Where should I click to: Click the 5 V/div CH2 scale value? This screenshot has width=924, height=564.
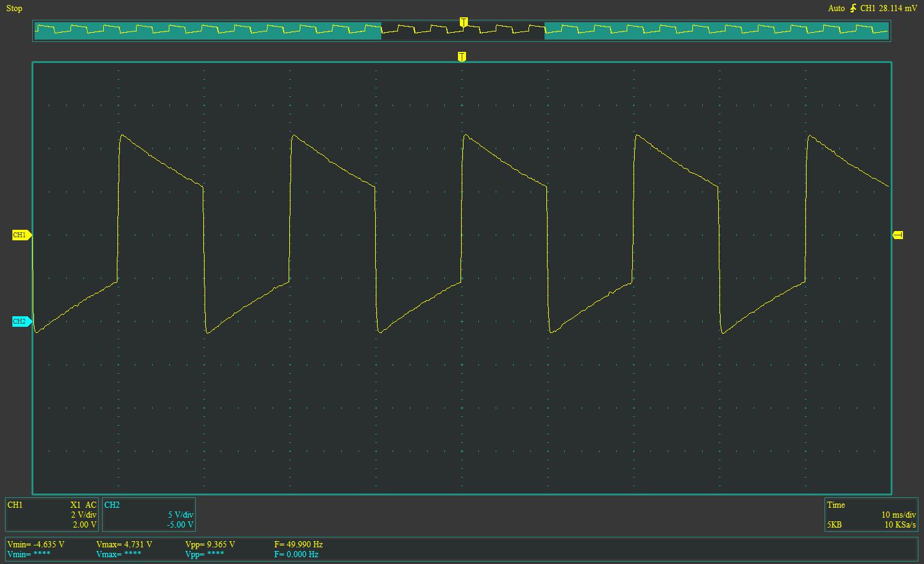click(x=180, y=515)
